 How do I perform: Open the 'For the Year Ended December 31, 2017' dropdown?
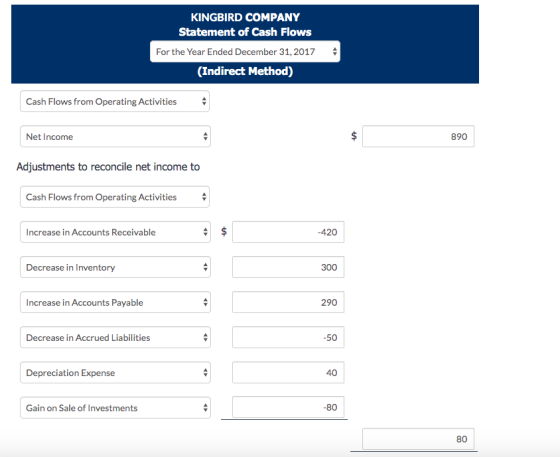(245, 51)
